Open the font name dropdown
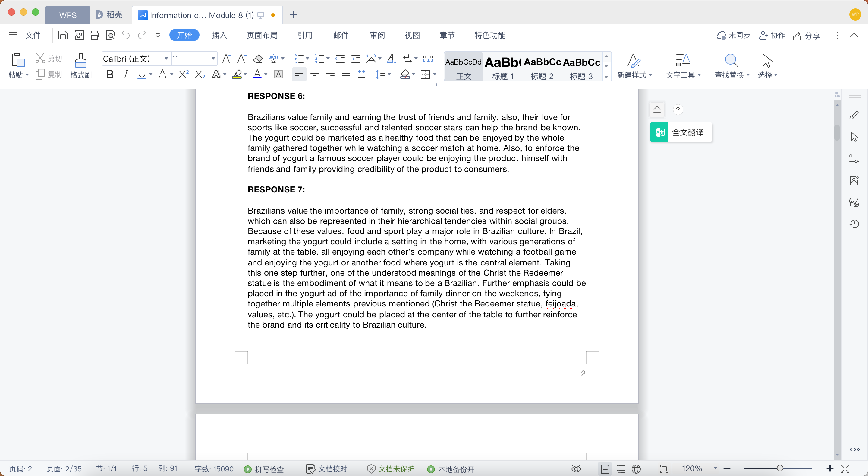 (x=166, y=58)
